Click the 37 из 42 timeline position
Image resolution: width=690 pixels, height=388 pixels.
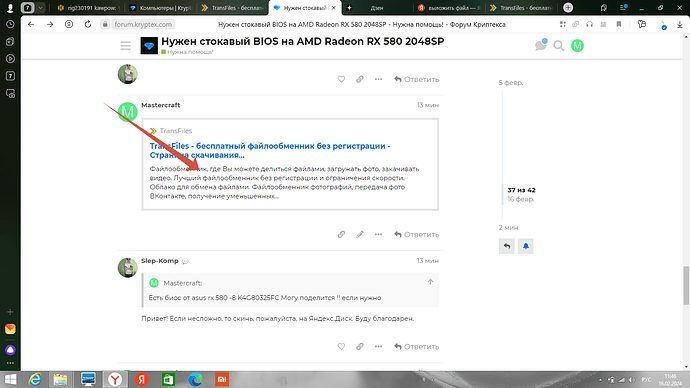pos(521,190)
